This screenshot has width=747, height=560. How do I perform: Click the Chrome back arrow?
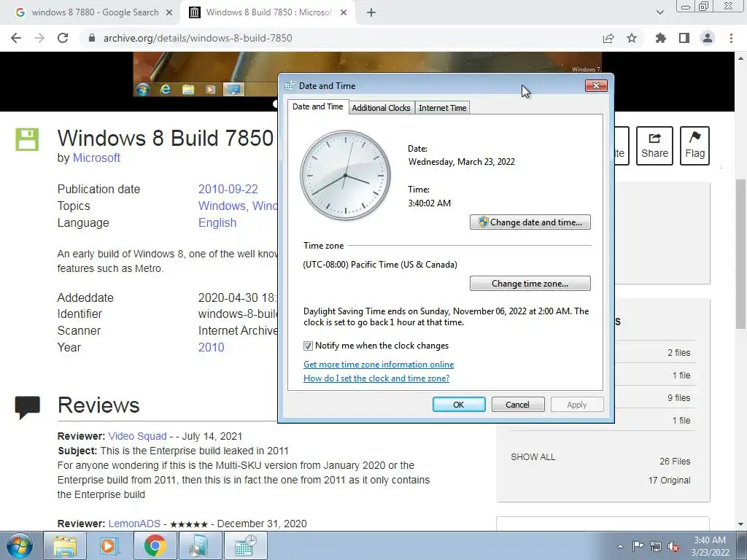tap(16, 38)
